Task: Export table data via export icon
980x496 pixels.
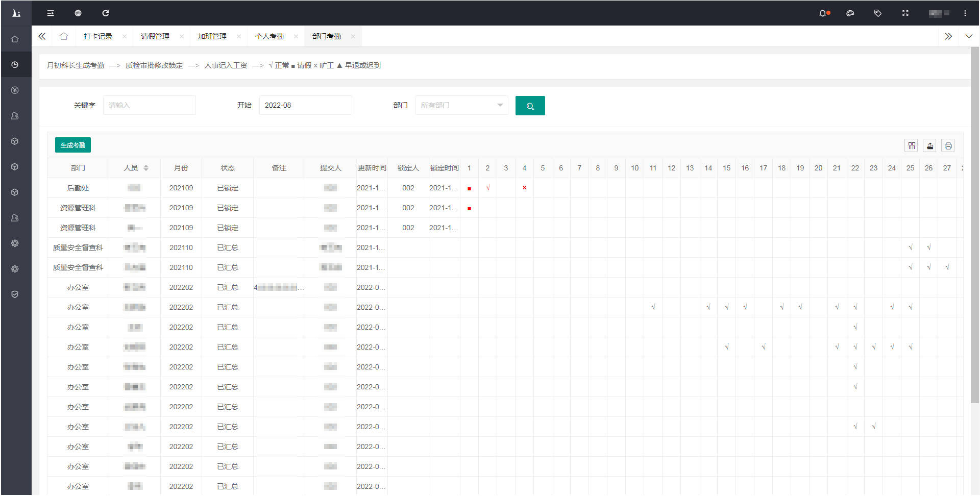Action: (x=930, y=146)
